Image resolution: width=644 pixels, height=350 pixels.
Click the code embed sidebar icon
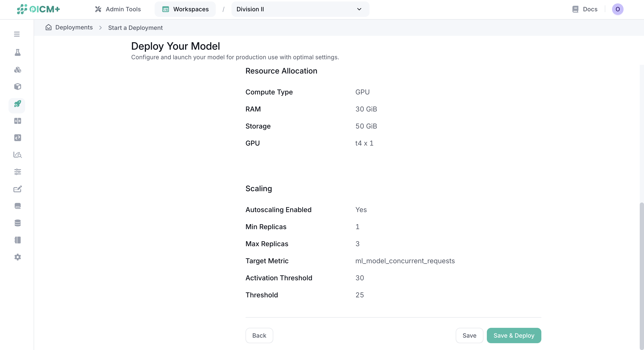coord(17,138)
